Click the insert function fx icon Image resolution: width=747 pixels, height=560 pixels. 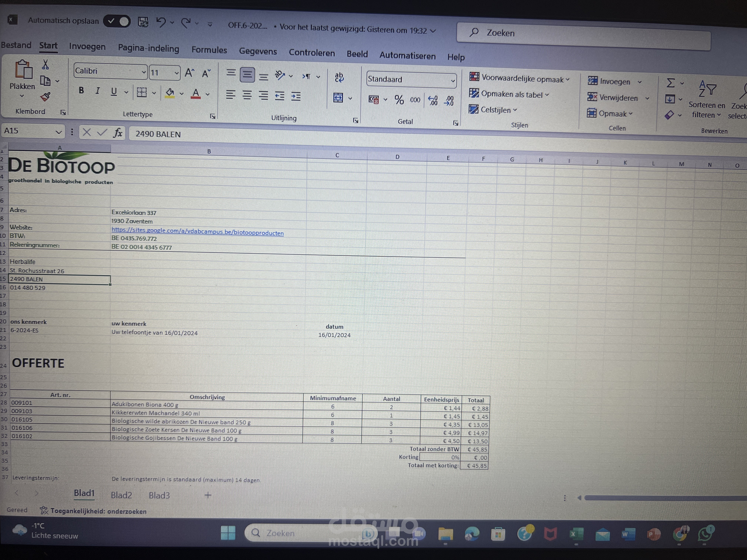pos(117,133)
